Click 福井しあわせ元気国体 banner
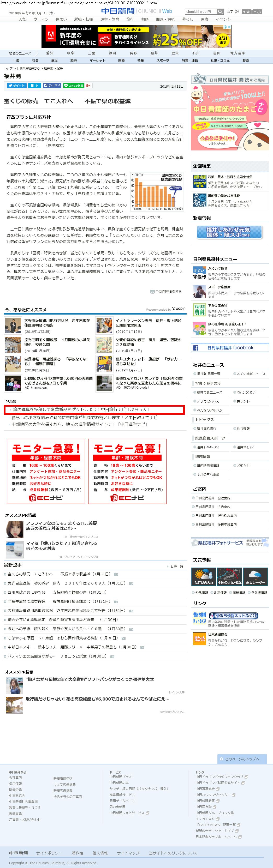The height and width of the screenshot is (868, 273). click(229, 232)
